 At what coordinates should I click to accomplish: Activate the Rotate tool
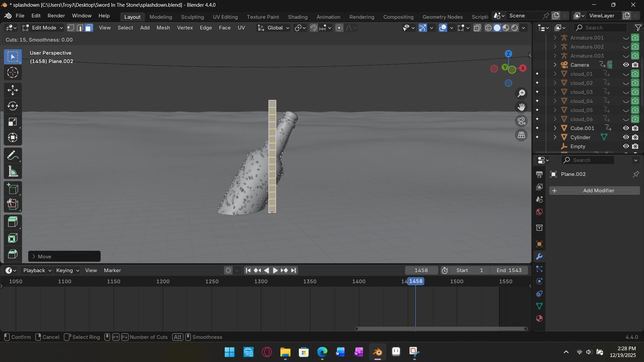tap(13, 106)
